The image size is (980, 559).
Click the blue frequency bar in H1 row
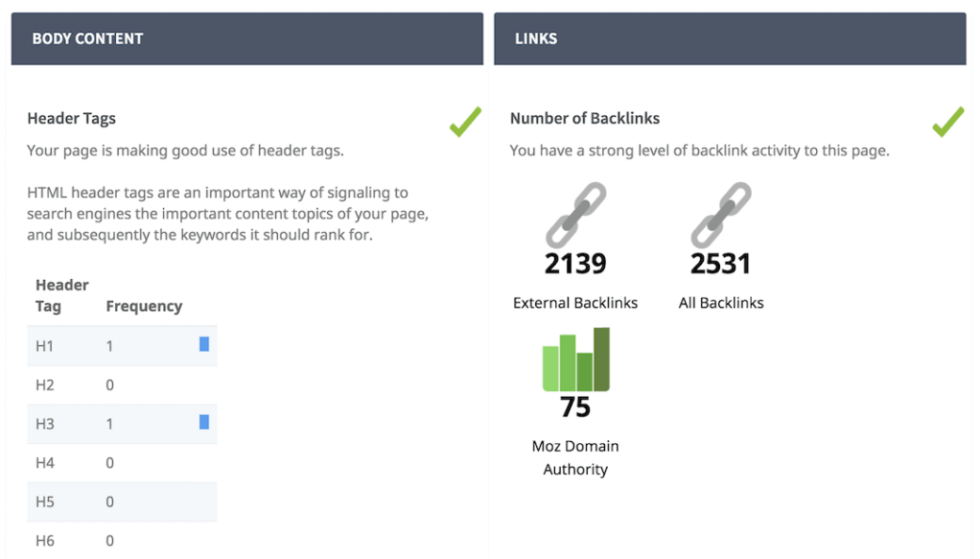click(203, 344)
